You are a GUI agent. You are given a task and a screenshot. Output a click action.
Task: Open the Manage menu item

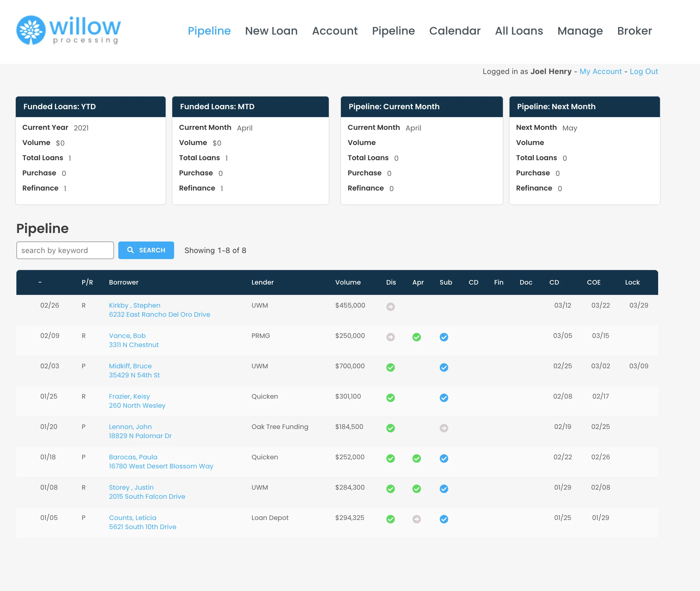(580, 31)
